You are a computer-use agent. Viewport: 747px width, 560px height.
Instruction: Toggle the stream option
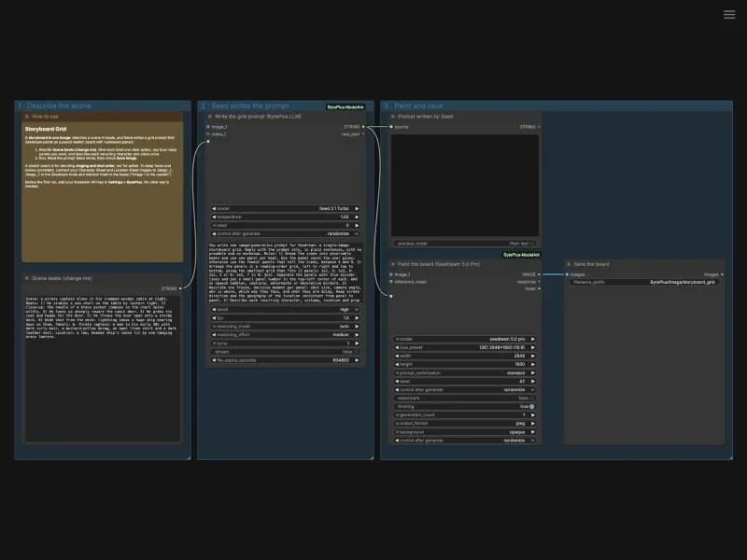coord(285,352)
